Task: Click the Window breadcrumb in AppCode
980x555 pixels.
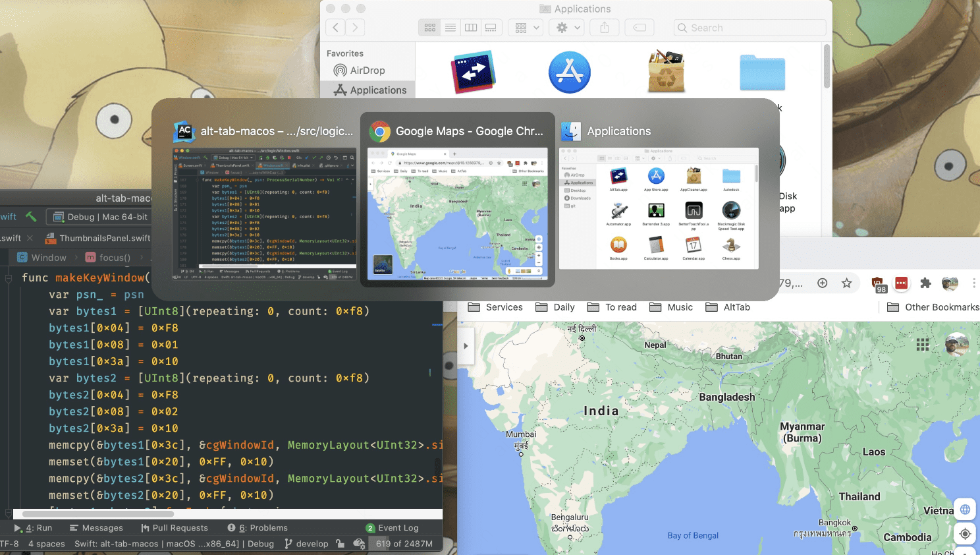Action: (41, 258)
